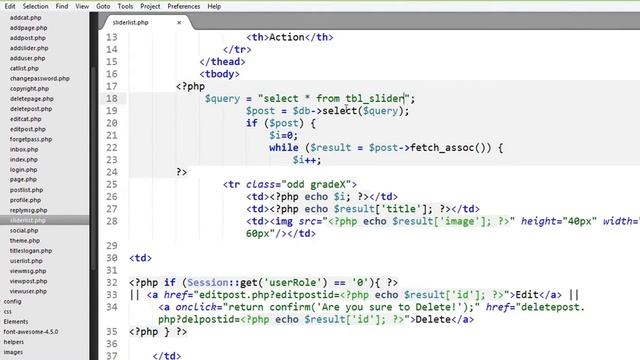The height and width of the screenshot is (360, 640).
Task: Open userlist.php in the sidebar
Action: pos(26,261)
